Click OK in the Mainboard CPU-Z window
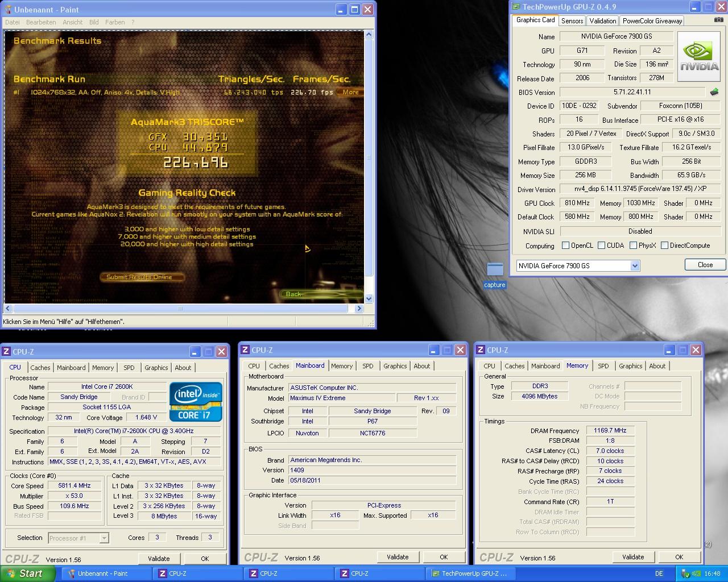Viewport: 728px width, 582px height. (444, 557)
